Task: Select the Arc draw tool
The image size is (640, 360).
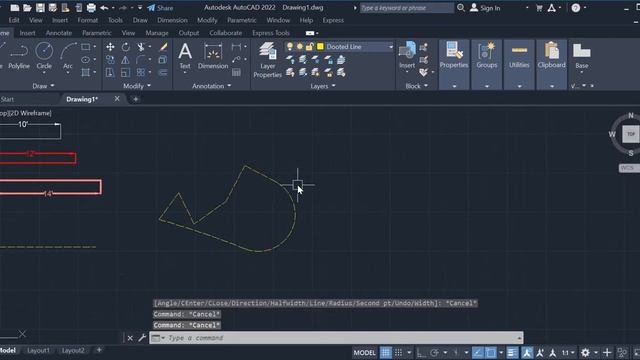Action: coord(67,56)
